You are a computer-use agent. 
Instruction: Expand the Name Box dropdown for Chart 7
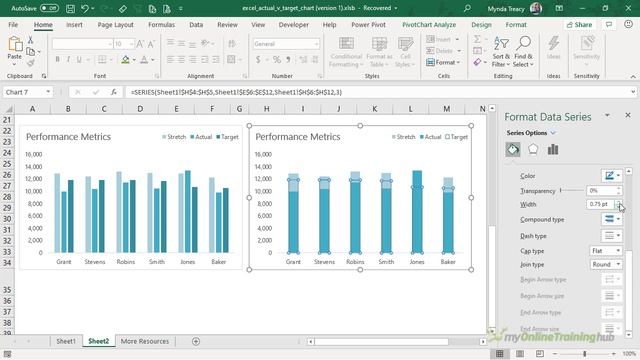coord(48,92)
